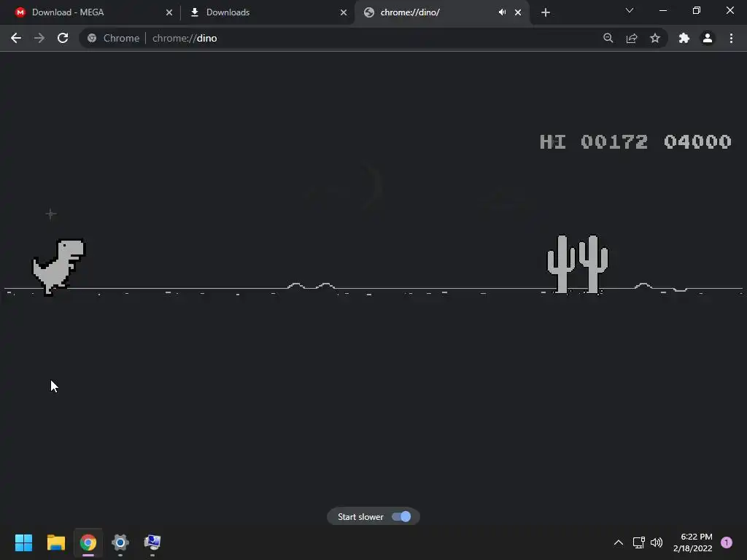Open File Explorer from the taskbar

55,542
